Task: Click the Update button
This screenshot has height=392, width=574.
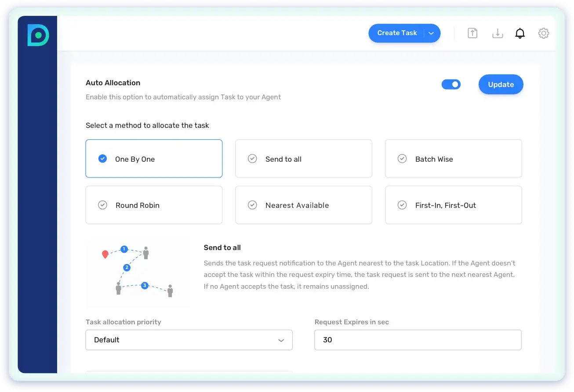Action: click(501, 84)
